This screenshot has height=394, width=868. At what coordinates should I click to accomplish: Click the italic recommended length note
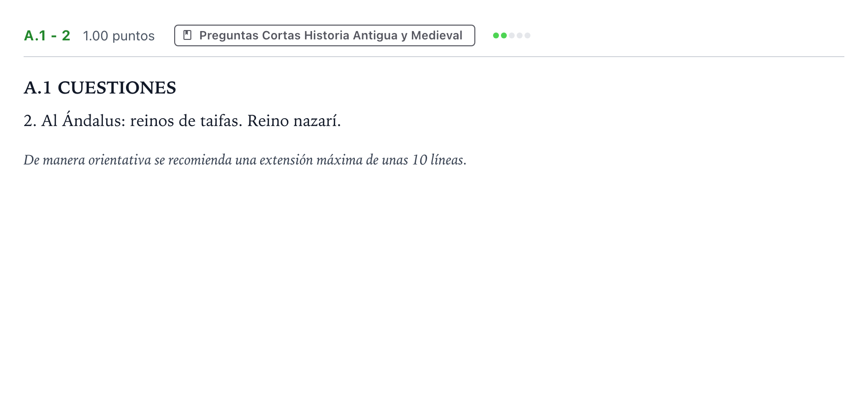(245, 160)
